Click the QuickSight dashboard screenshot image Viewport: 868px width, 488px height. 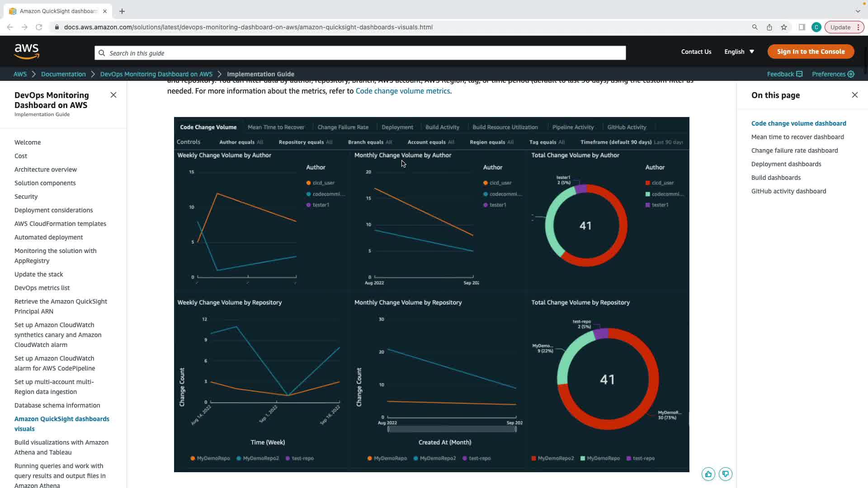click(x=431, y=294)
